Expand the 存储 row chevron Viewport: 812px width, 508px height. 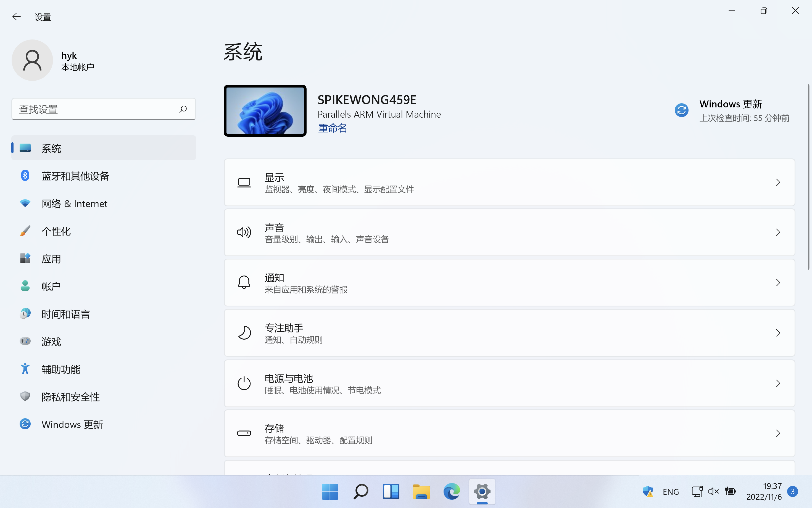pos(778,433)
